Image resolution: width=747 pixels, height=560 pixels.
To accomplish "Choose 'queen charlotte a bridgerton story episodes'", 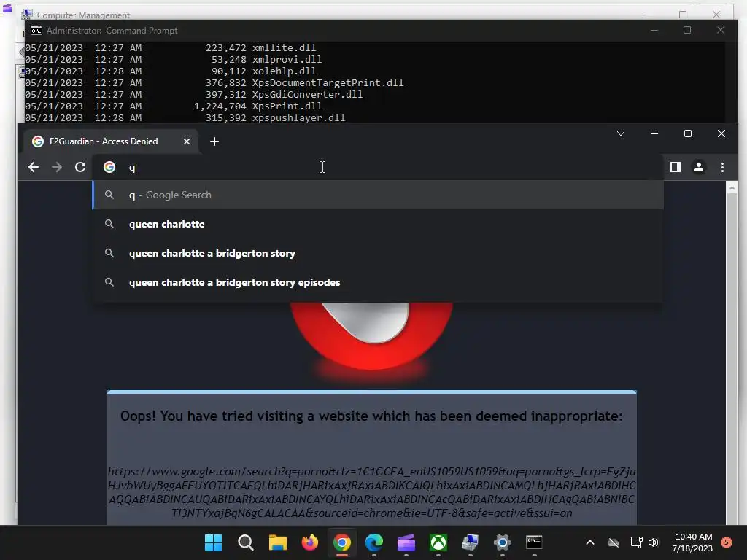I will (x=378, y=282).
